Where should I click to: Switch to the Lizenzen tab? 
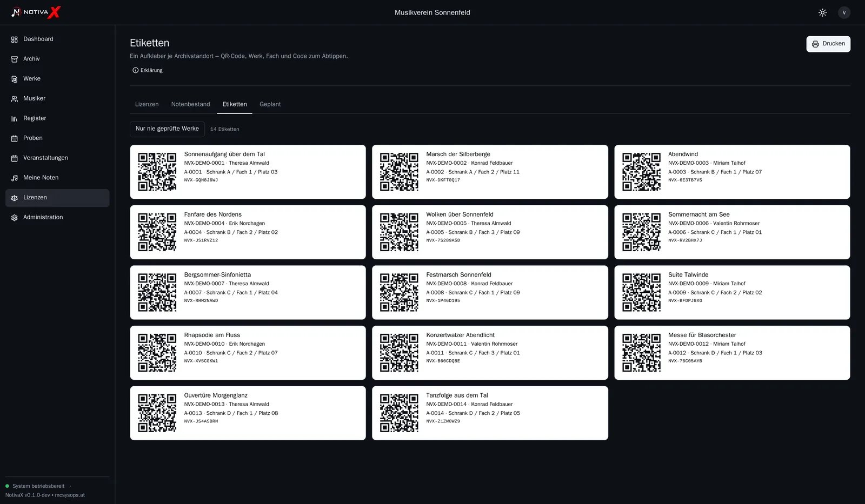147,104
